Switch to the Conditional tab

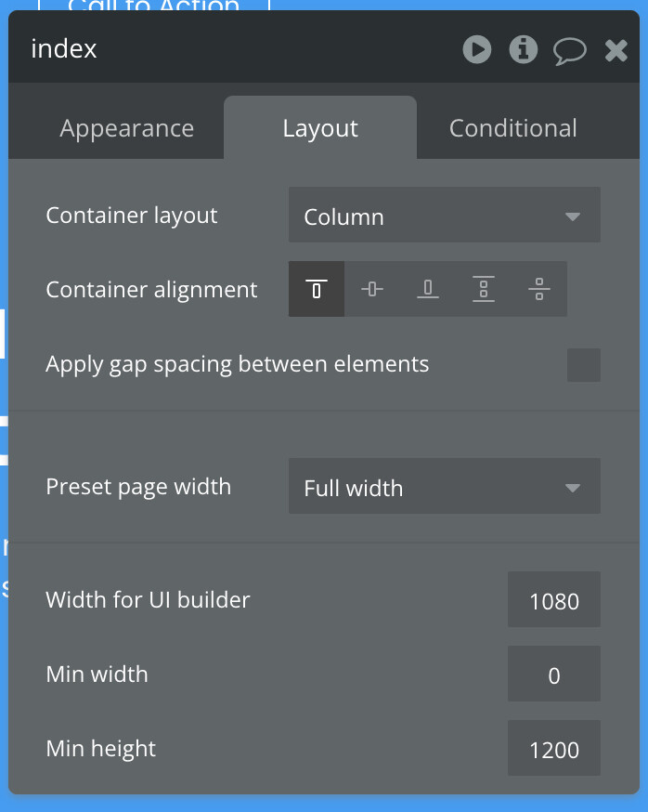click(x=513, y=128)
